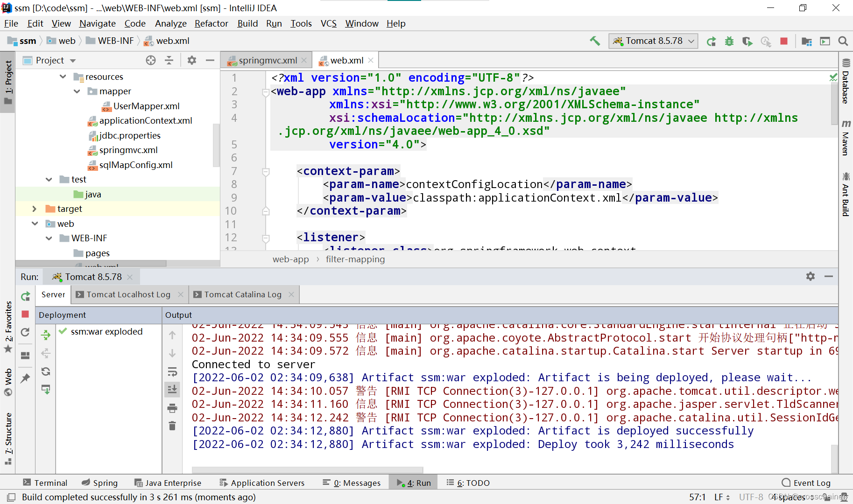Open the Database side panel
Image resolution: width=853 pixels, height=504 pixels.
846,81
